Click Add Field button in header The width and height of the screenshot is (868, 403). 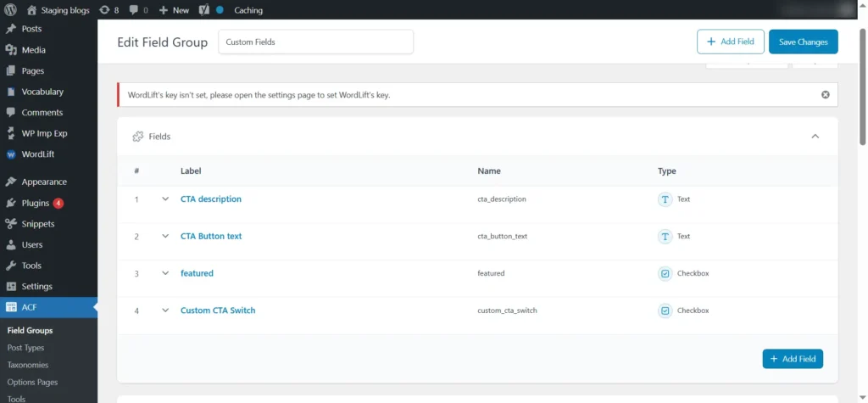tap(730, 42)
